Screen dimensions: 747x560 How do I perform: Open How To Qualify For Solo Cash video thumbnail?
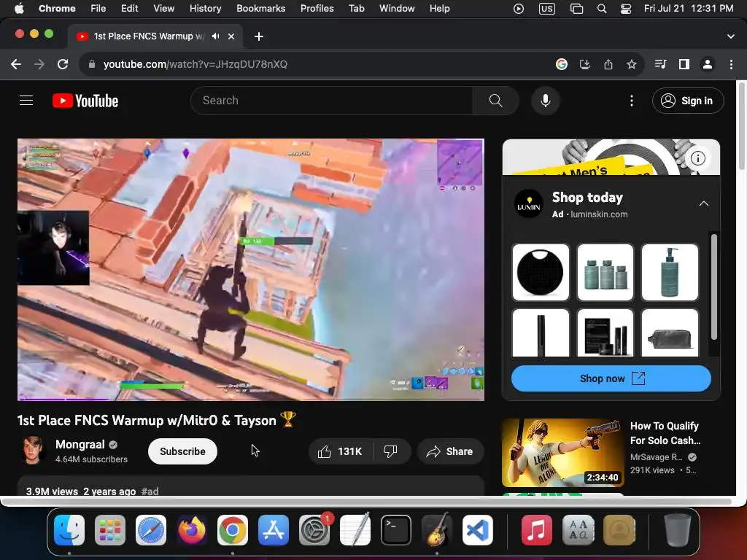click(562, 452)
